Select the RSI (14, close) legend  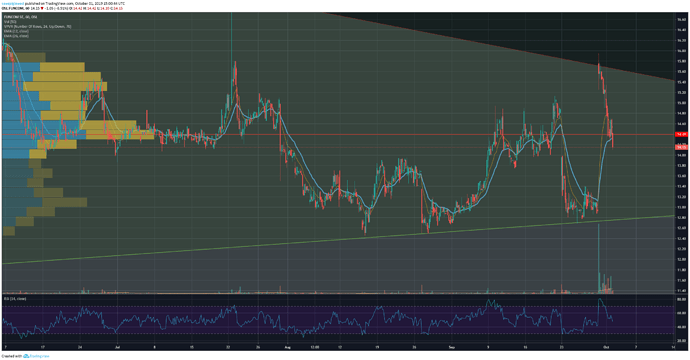(15, 299)
